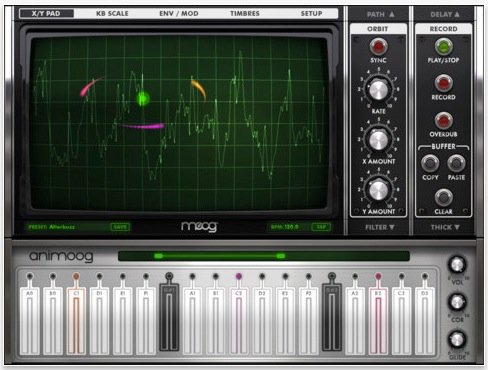Play the E1 key
Screen dimensions: 488x370
(x=123, y=320)
